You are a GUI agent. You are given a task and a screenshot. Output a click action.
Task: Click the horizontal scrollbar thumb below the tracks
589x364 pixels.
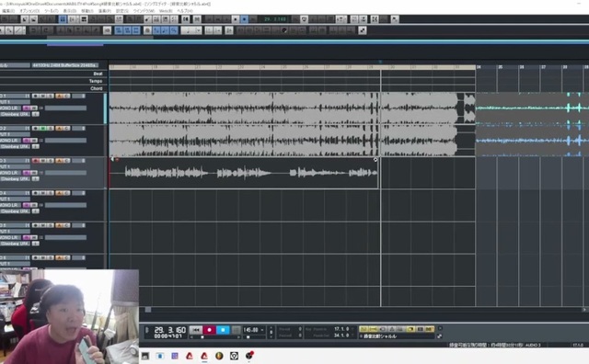coord(148,310)
